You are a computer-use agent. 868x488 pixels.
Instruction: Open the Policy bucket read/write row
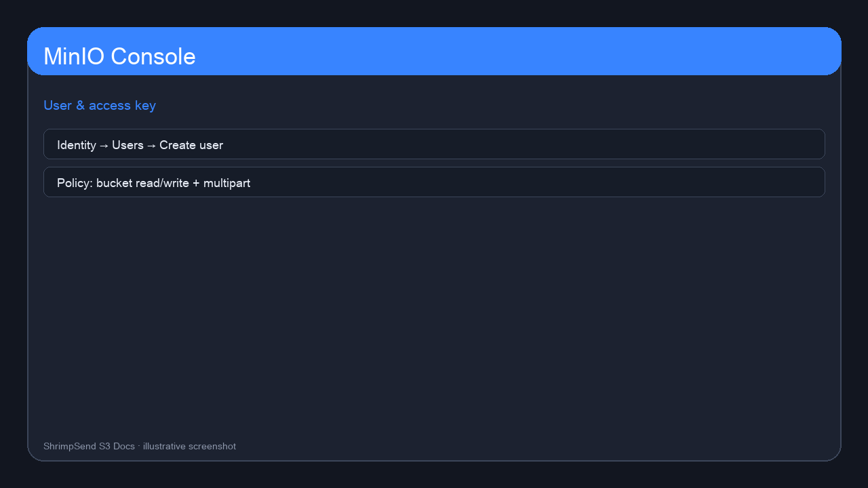[434, 182]
